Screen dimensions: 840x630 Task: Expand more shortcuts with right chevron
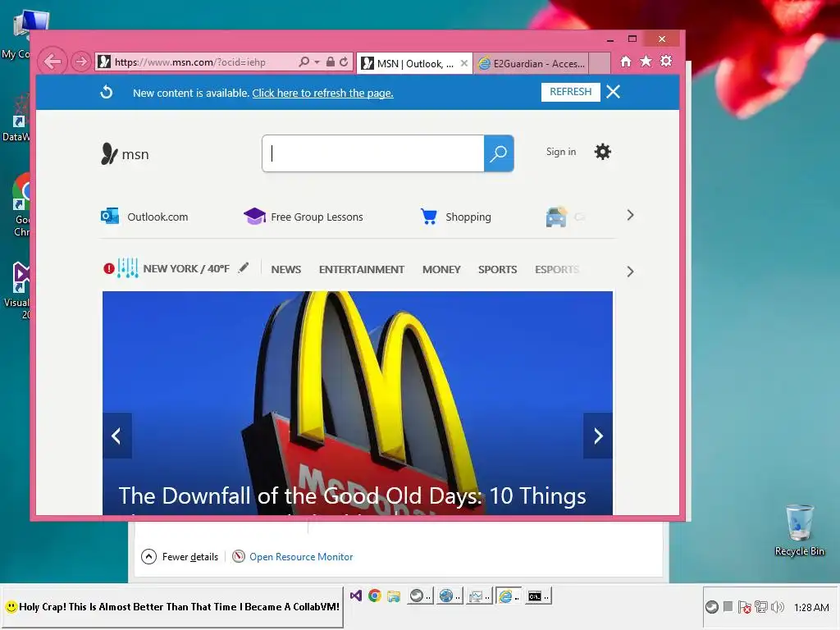pos(630,216)
